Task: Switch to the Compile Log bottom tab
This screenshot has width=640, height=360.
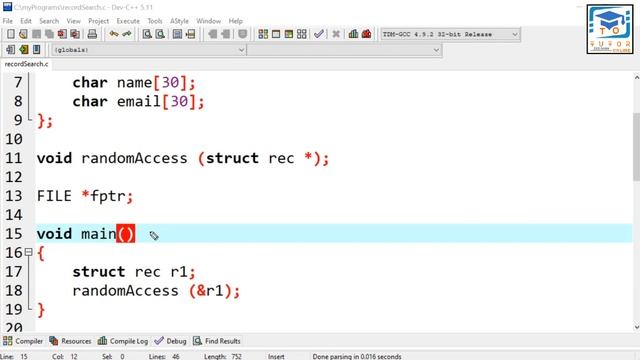Action: point(123,341)
